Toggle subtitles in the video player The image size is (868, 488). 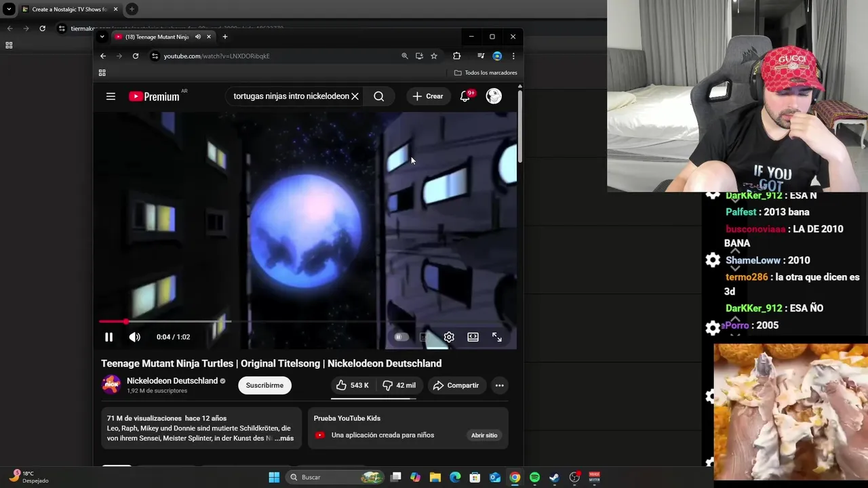pyautogui.click(x=425, y=337)
